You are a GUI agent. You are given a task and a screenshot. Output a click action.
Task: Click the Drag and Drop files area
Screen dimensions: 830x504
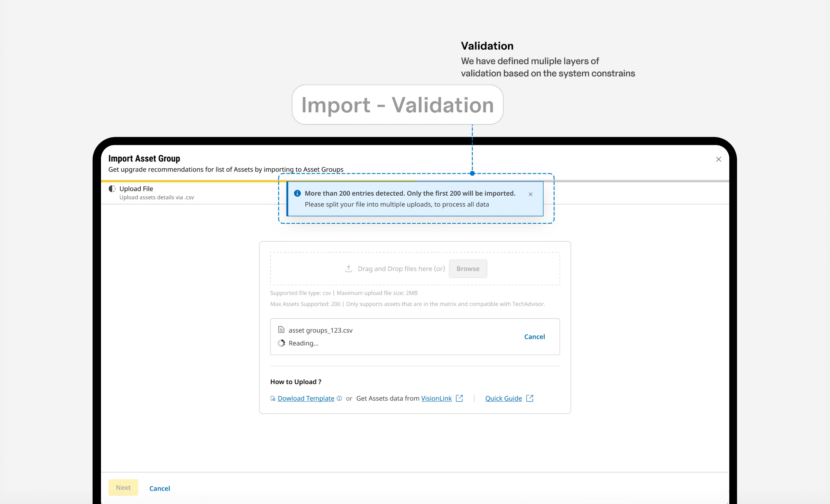click(x=415, y=269)
